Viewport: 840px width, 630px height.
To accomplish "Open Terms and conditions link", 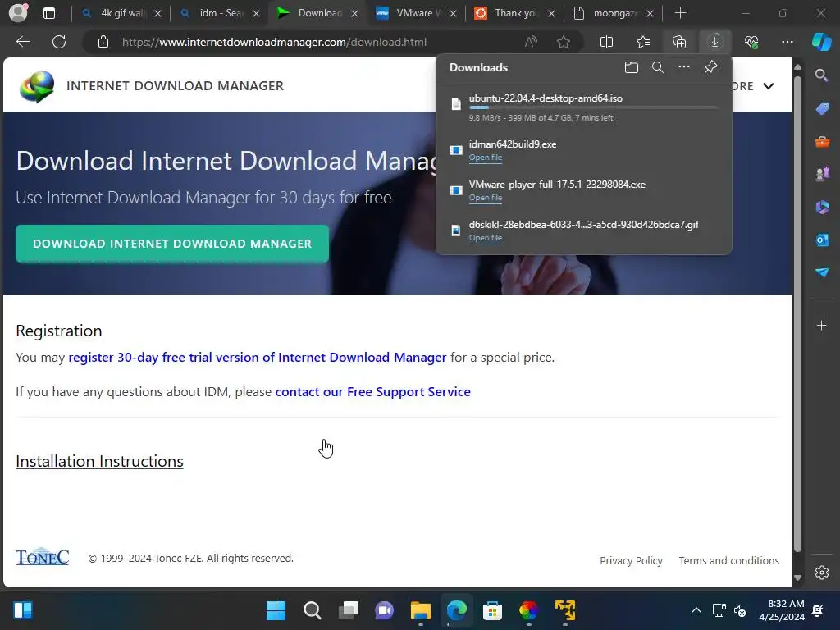I will [x=729, y=560].
